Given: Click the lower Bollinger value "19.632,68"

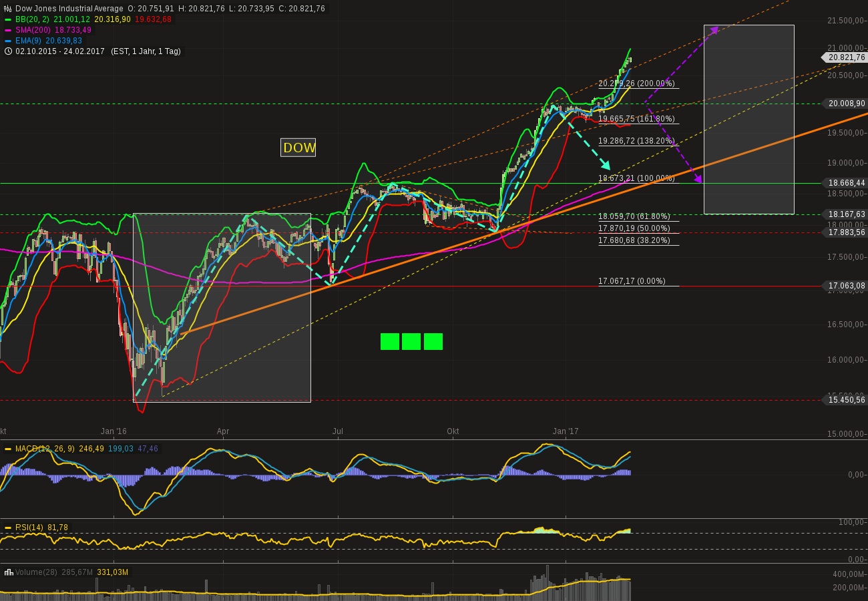Looking at the screenshot, I should pos(154,19).
